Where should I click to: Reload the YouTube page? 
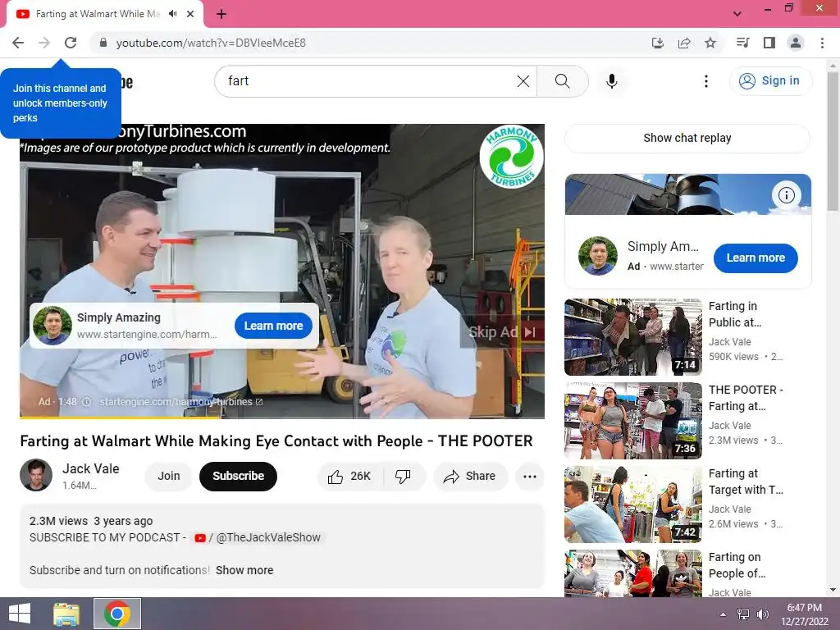tap(71, 43)
